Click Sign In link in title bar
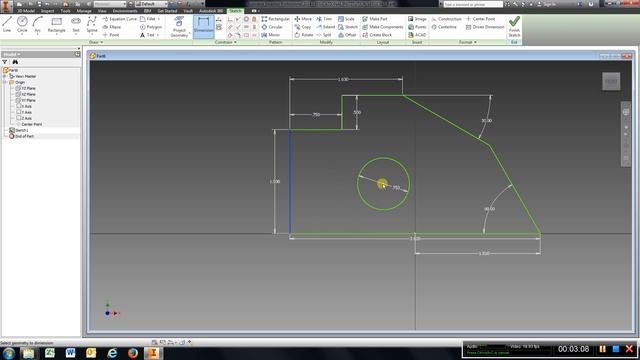This screenshot has width=640, height=360. 549,4
